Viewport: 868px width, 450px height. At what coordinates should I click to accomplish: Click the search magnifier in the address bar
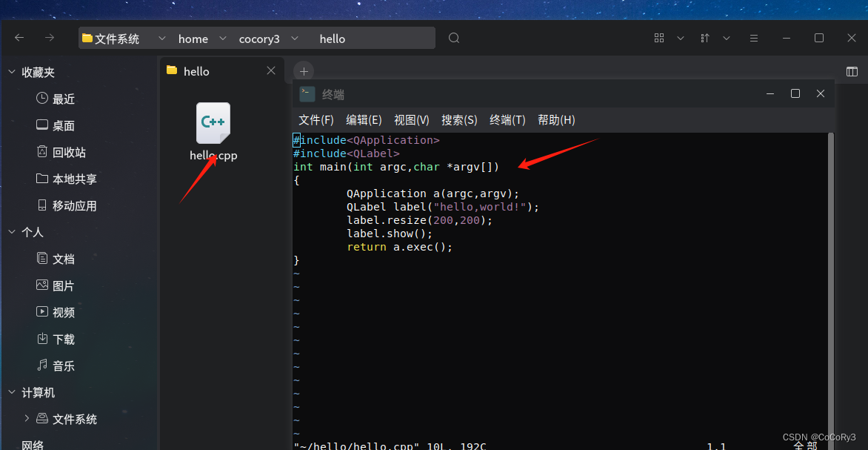[x=453, y=38]
